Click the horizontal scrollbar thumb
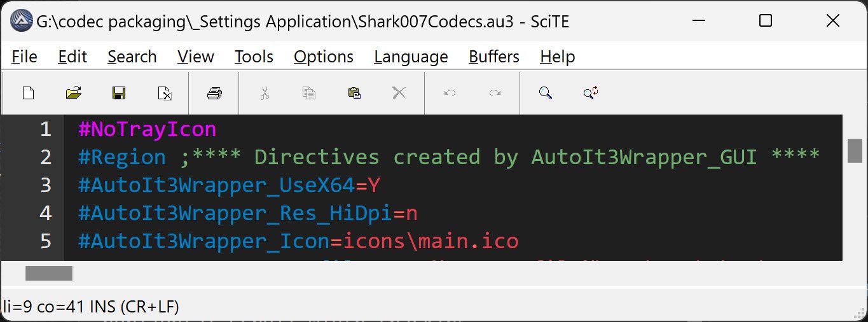Viewport: 868px width, 322px height. coord(49,274)
